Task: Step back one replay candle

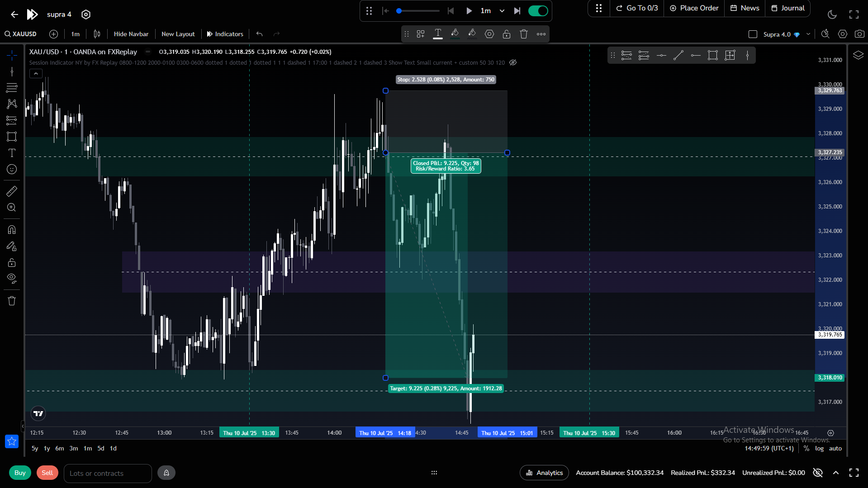Action: [x=451, y=11]
